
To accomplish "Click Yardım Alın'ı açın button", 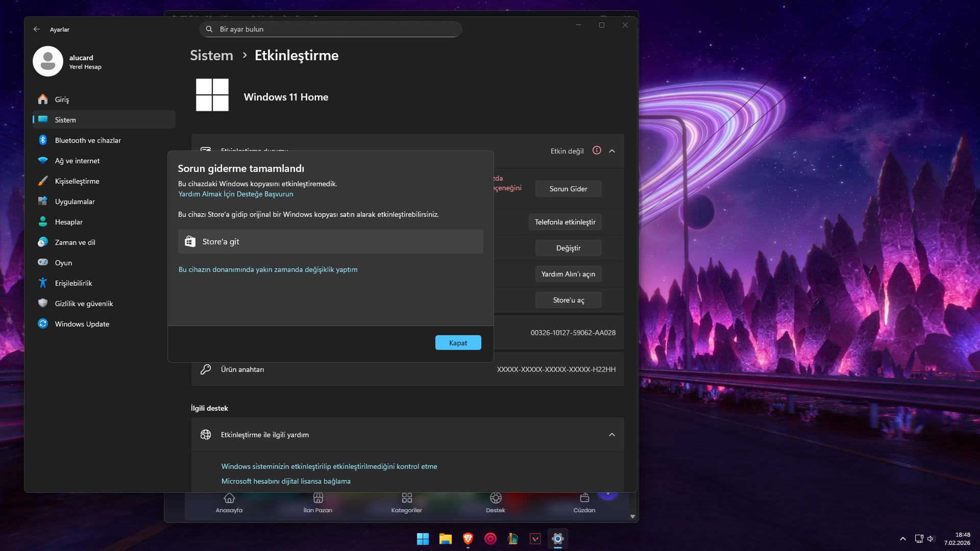I will tap(568, 274).
